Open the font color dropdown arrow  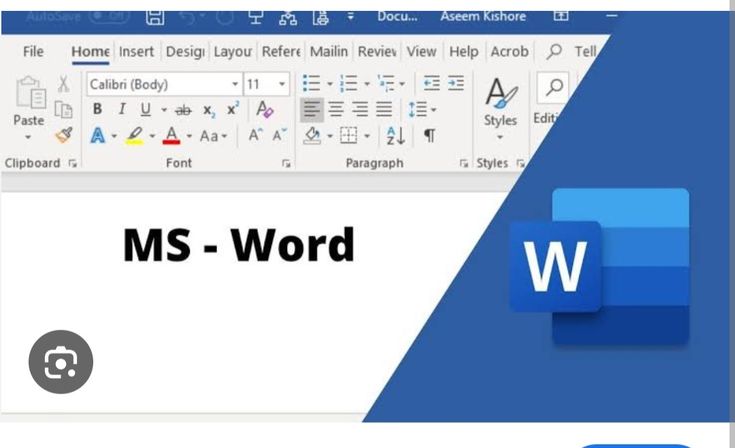189,136
